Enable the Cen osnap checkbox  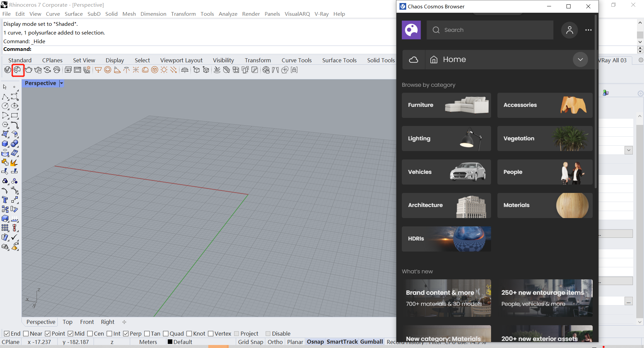(90, 334)
